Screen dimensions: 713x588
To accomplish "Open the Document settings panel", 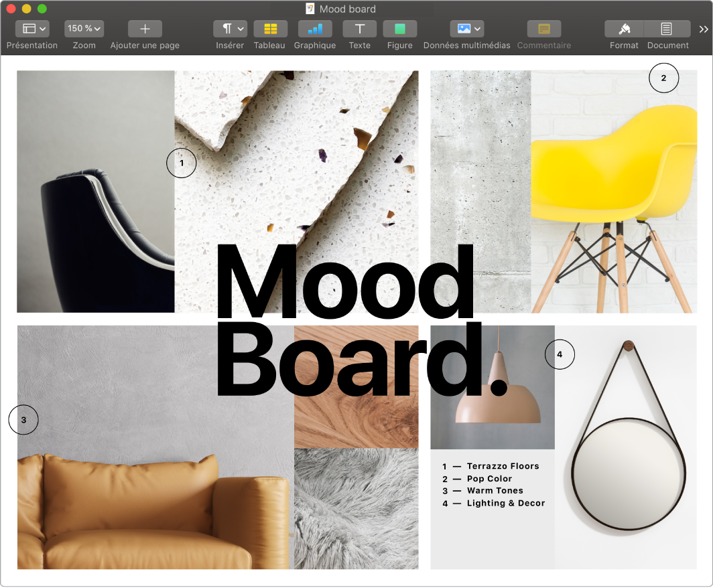I will point(667,29).
